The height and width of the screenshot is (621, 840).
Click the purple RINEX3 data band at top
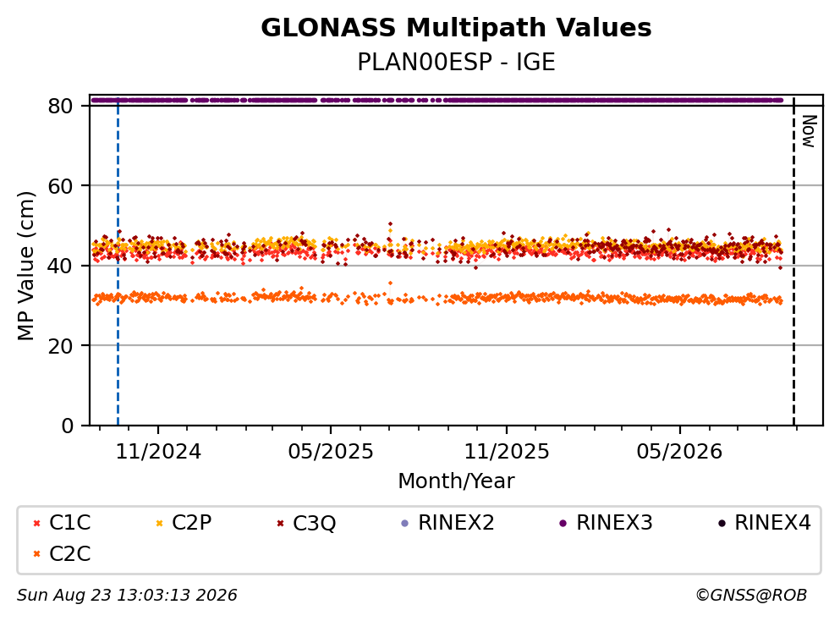click(436, 100)
